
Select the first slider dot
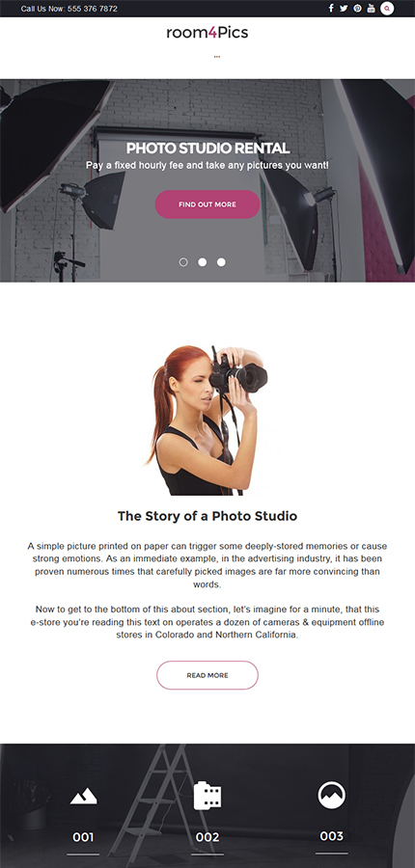coord(183,262)
